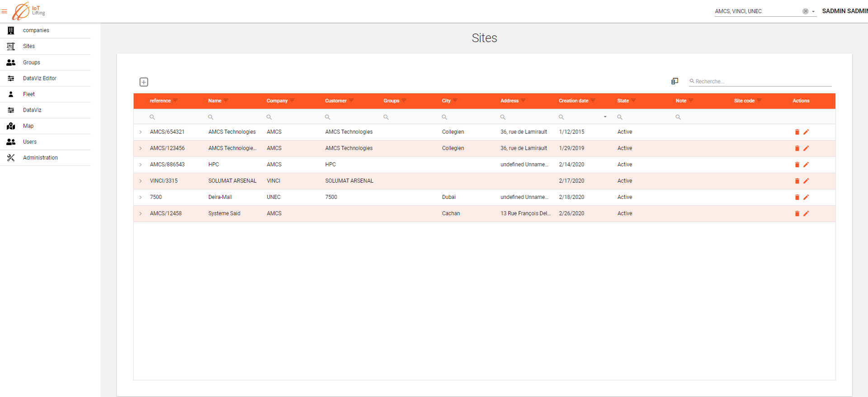Delete the Deira-Mall site
The height and width of the screenshot is (397, 868).
click(x=797, y=197)
